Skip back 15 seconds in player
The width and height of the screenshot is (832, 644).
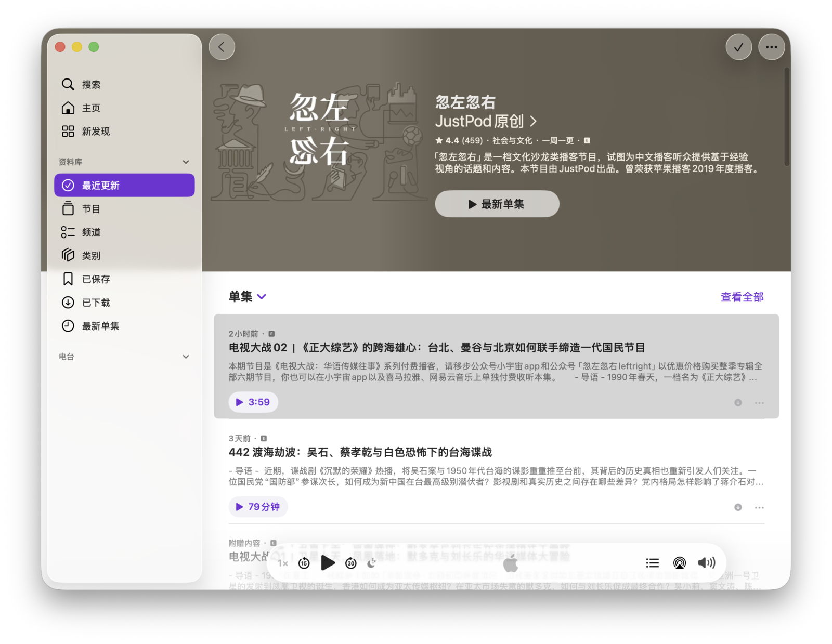pos(304,563)
